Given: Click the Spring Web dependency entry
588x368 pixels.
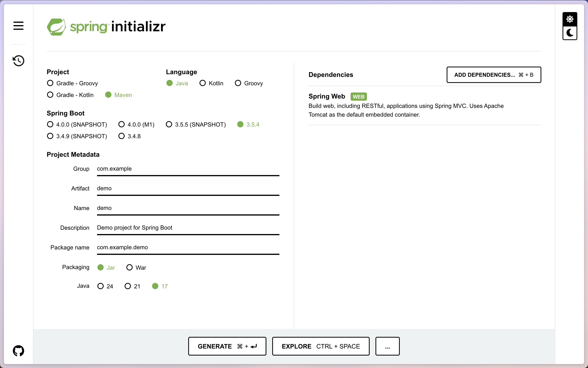Looking at the screenshot, I should point(425,105).
